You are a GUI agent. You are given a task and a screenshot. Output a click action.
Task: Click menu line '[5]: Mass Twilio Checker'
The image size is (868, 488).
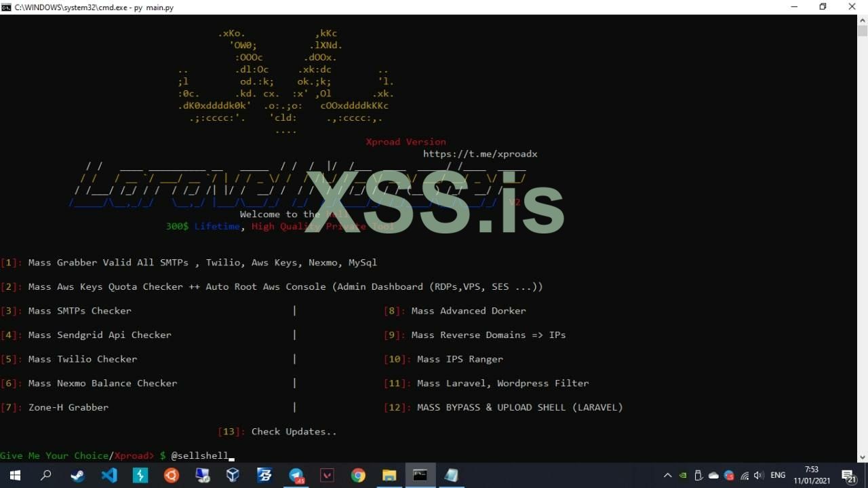(x=68, y=359)
